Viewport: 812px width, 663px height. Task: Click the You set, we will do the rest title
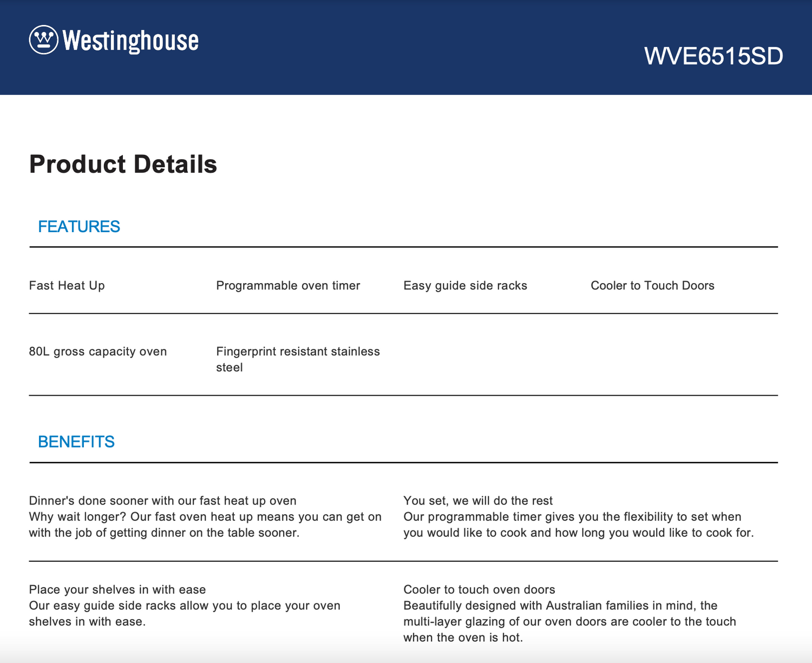tap(478, 501)
